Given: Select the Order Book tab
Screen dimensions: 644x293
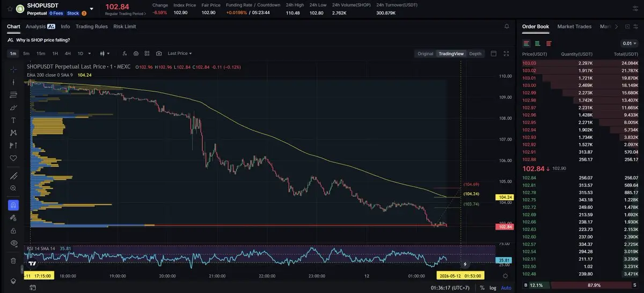Looking at the screenshot, I should [x=536, y=26].
